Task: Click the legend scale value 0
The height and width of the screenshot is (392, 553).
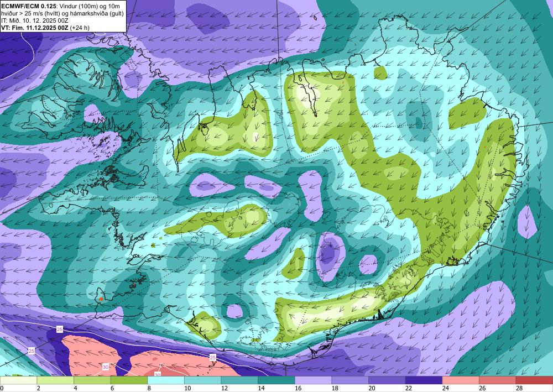Action: coord(2,388)
